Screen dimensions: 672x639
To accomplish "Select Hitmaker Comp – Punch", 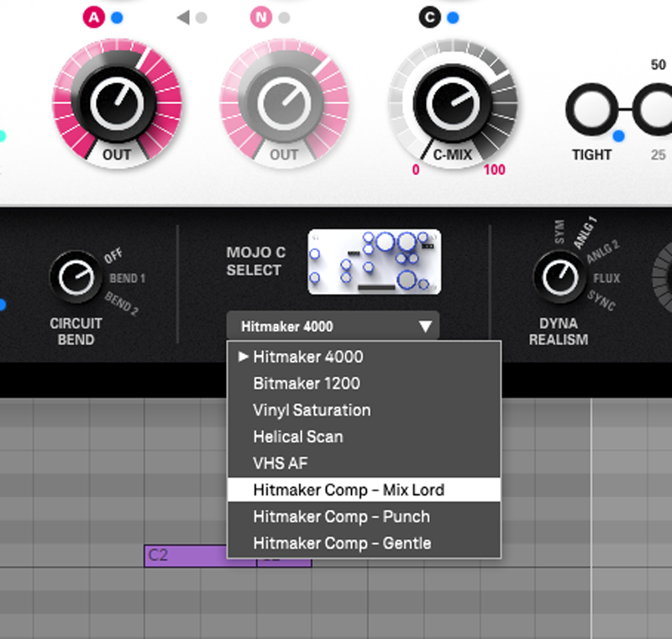I will pyautogui.click(x=364, y=516).
